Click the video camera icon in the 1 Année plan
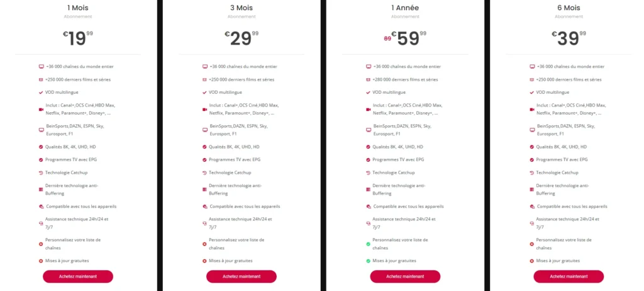Image resolution: width=644 pixels, height=291 pixels. [369, 109]
